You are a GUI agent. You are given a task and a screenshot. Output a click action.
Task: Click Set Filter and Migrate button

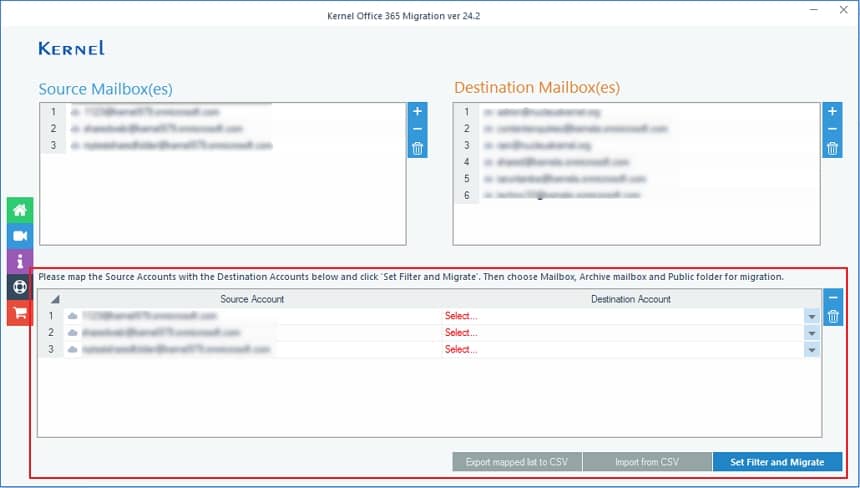[777, 462]
